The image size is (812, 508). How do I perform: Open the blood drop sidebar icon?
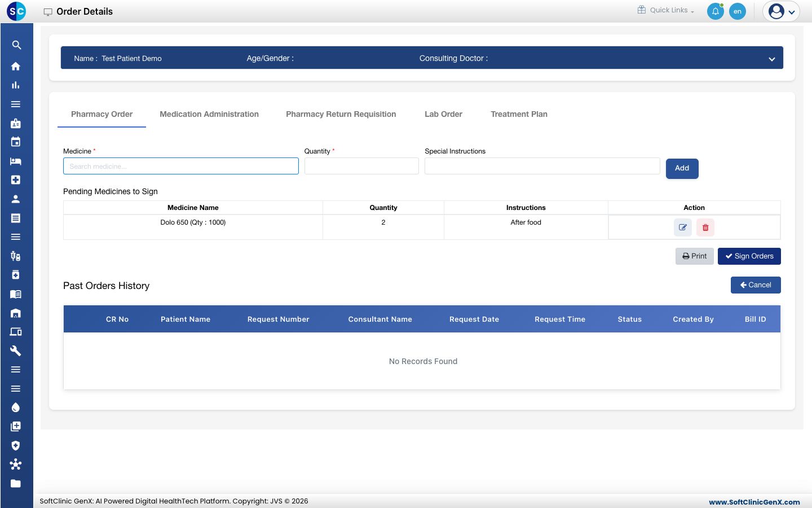tap(16, 408)
